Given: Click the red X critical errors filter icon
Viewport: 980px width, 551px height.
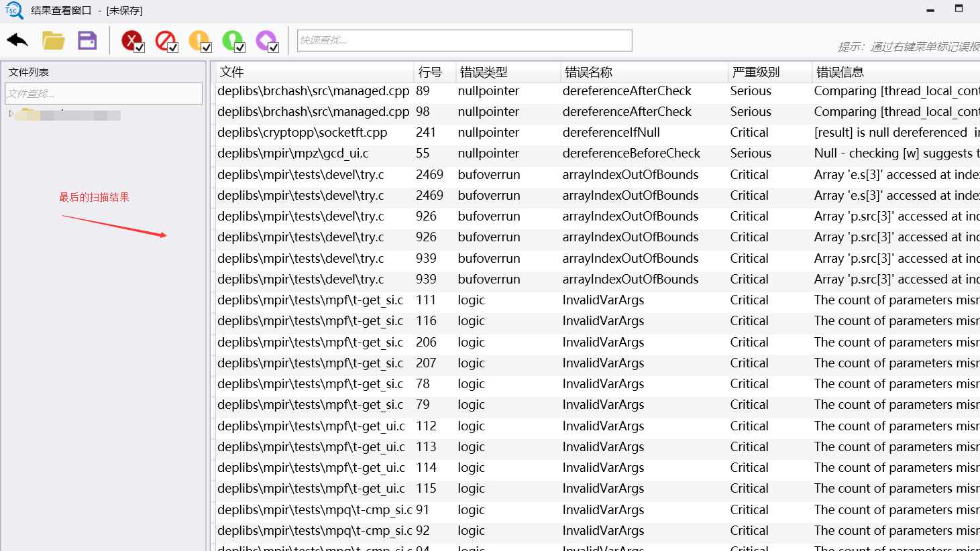Looking at the screenshot, I should (131, 39).
